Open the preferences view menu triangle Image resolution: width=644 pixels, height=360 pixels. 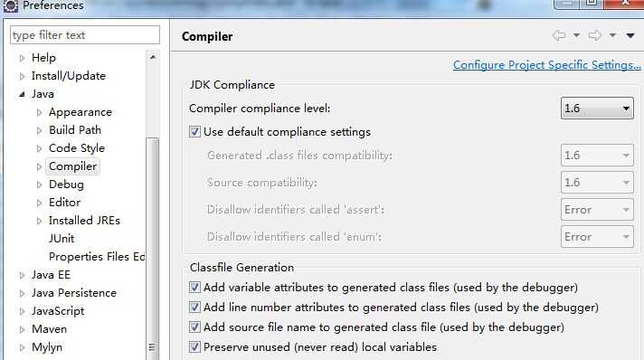coord(630,36)
